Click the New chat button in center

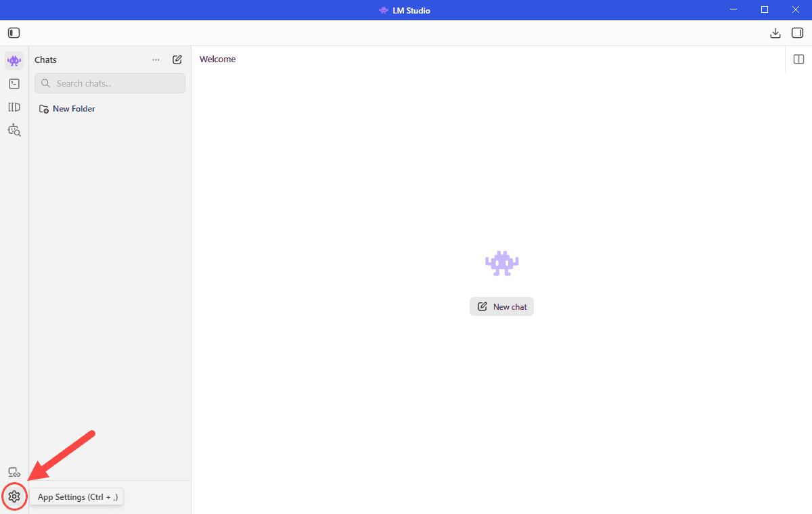501,306
